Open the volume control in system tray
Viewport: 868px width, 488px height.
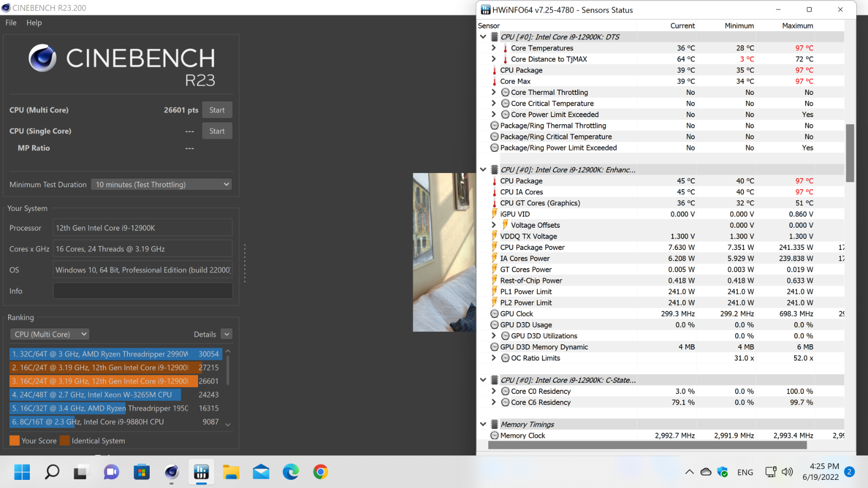[787, 472]
